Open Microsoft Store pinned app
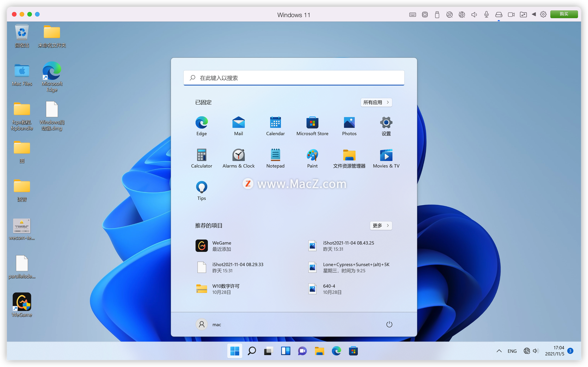588x367 pixels. (312, 126)
